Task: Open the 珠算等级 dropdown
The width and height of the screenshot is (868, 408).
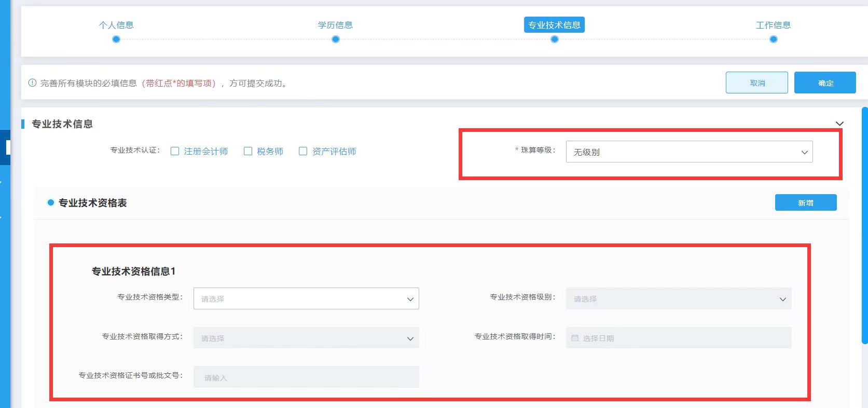Action: 689,152
